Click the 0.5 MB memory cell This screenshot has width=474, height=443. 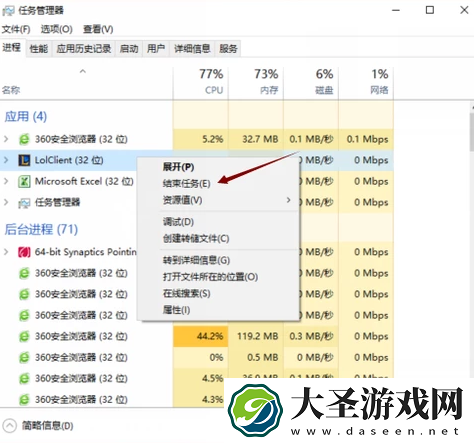(x=256, y=358)
